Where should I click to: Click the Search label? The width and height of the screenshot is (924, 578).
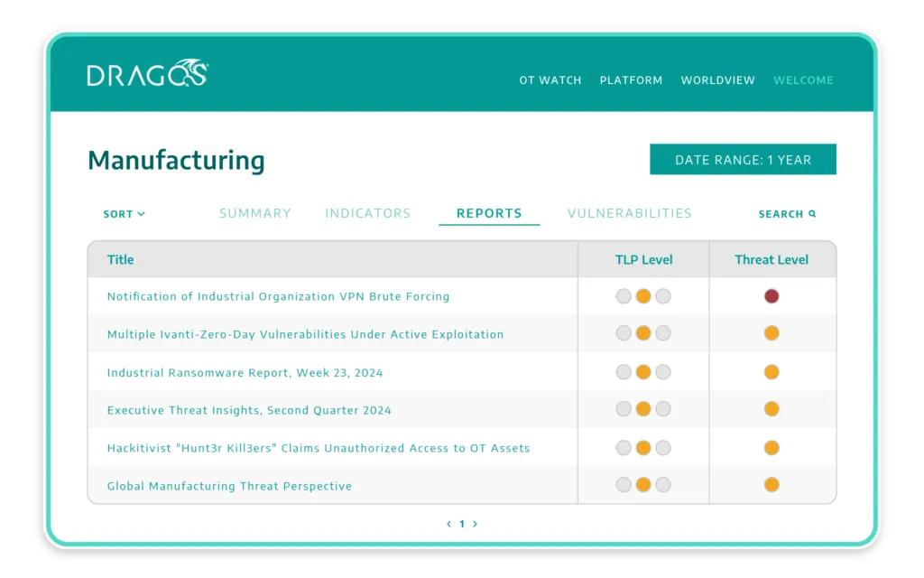pyautogui.click(x=781, y=214)
